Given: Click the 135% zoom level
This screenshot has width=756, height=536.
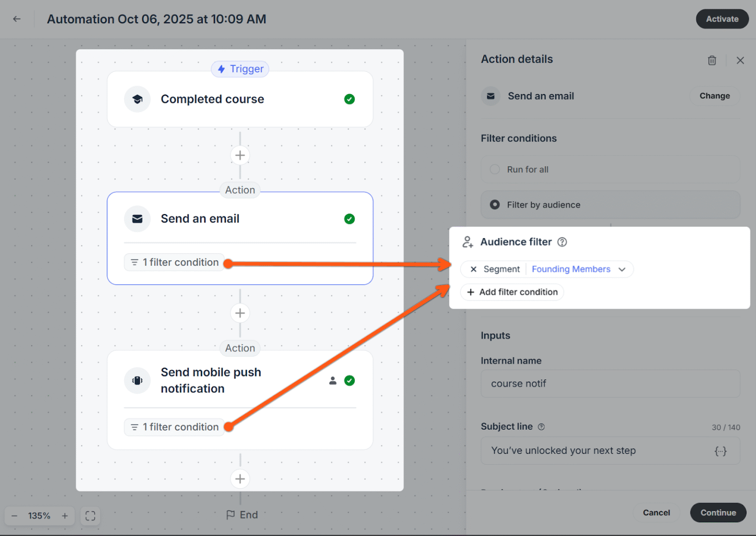Looking at the screenshot, I should coord(39,516).
